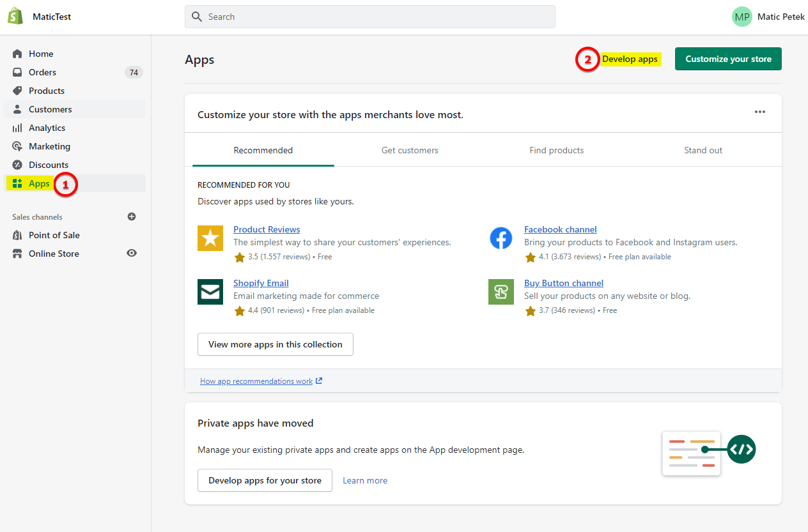Open the Find products tab

(556, 150)
